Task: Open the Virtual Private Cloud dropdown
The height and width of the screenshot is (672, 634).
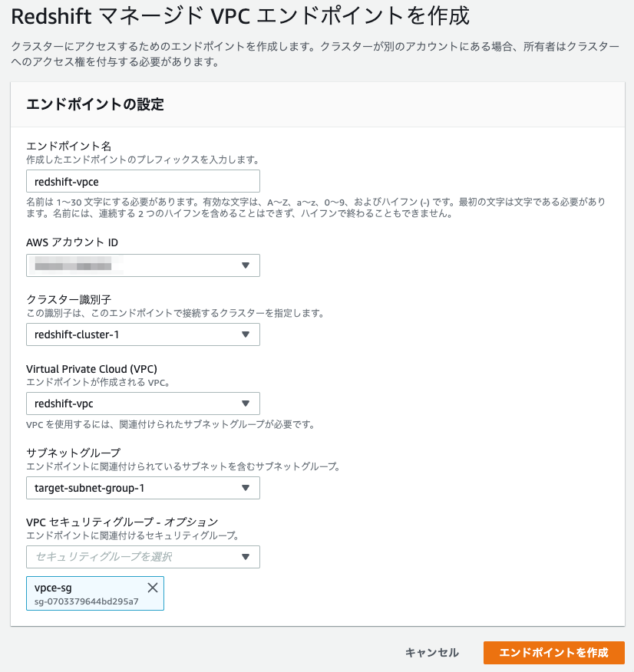Action: tap(143, 404)
